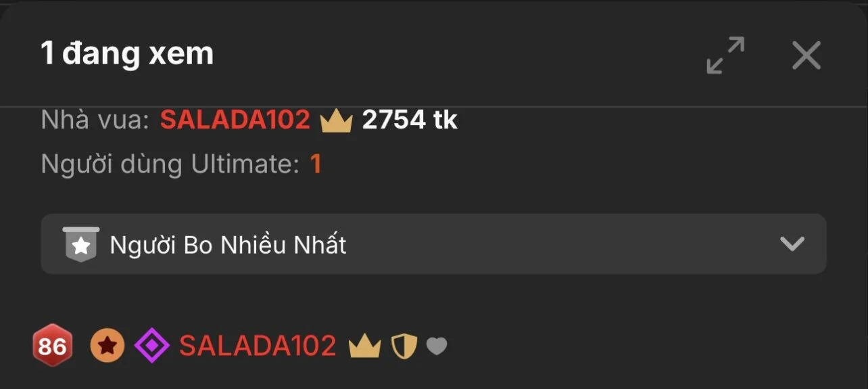Open king SALADA102's profile beside Nhà vua
This screenshot has width=868, height=389.
coord(235,120)
